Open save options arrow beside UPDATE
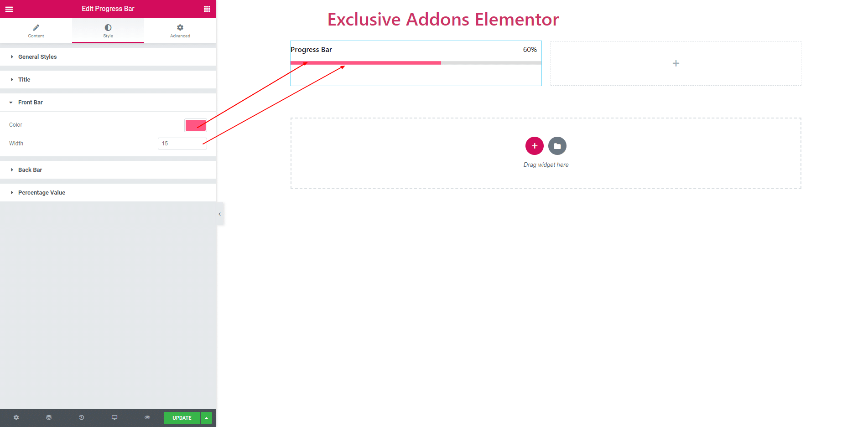This screenshot has height=427, width=868. tap(207, 418)
